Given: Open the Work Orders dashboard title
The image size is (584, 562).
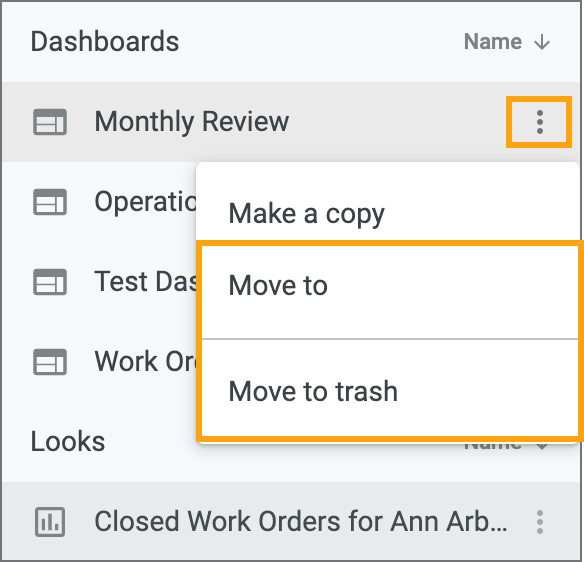Looking at the screenshot, I should tap(146, 362).
